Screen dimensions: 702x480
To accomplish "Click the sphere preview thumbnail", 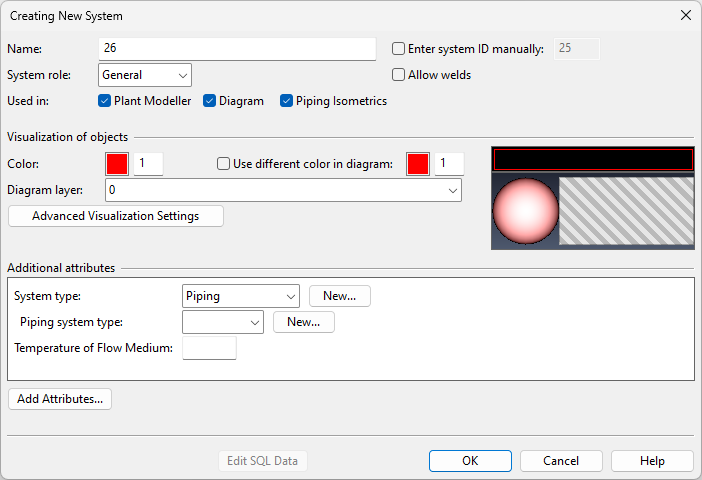I will click(525, 212).
